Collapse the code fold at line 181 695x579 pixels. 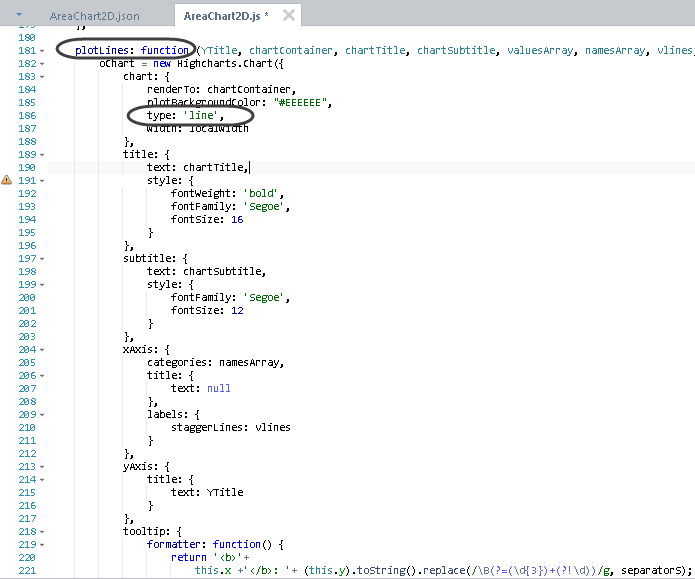pos(42,51)
